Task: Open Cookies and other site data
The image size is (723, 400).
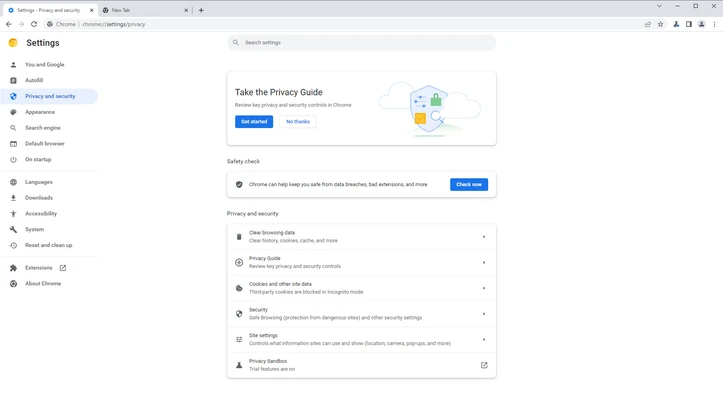Action: 362,288
